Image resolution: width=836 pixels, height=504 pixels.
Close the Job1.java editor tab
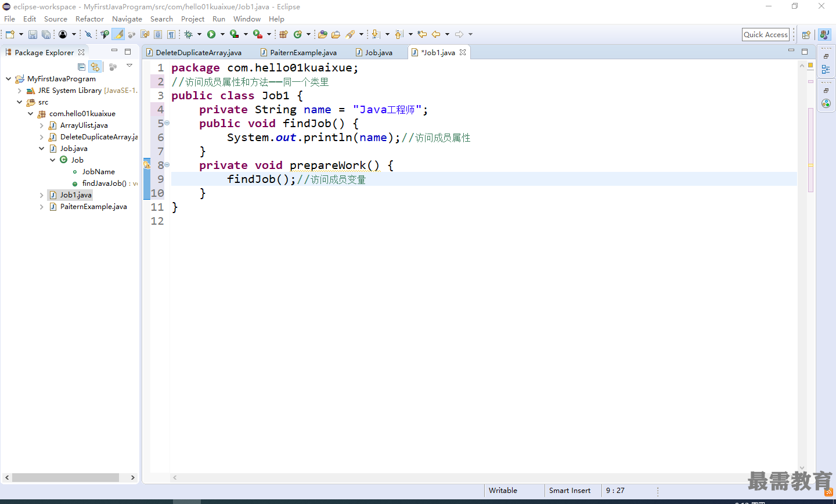(463, 52)
